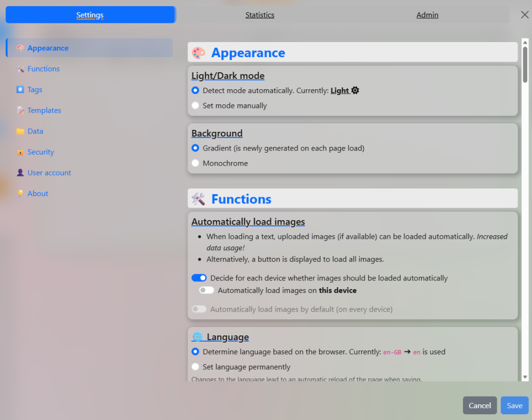This screenshot has width=532, height=420.
Task: Enable automatically load images on this device
Action: pos(207,290)
